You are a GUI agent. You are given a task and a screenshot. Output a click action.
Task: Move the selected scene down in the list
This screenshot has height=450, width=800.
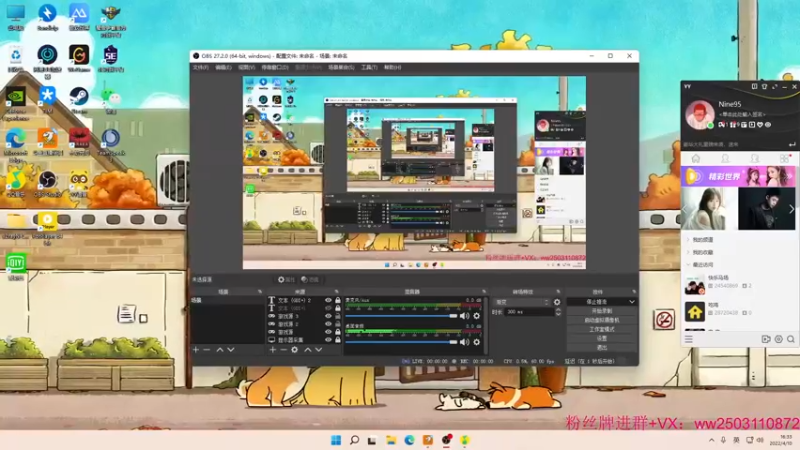coord(231,349)
